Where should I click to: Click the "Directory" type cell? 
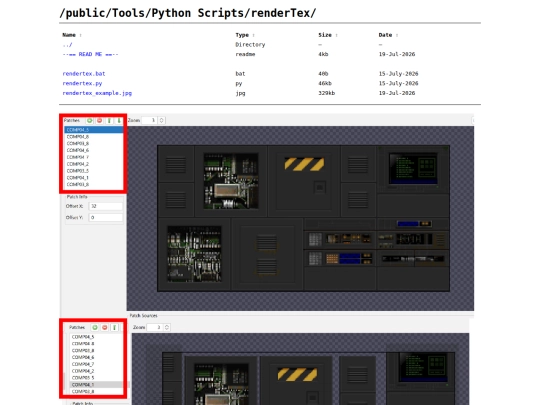(x=250, y=45)
